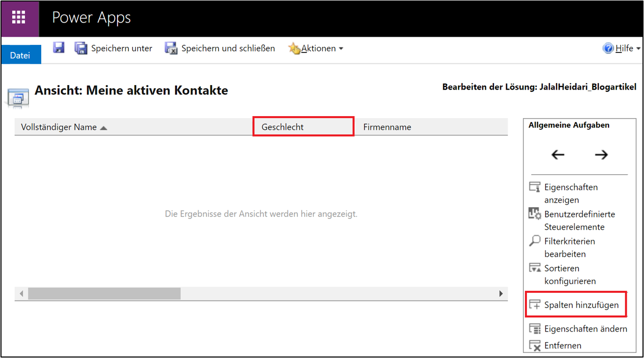Click Entfernen link
This screenshot has height=358, width=644.
[x=563, y=345]
